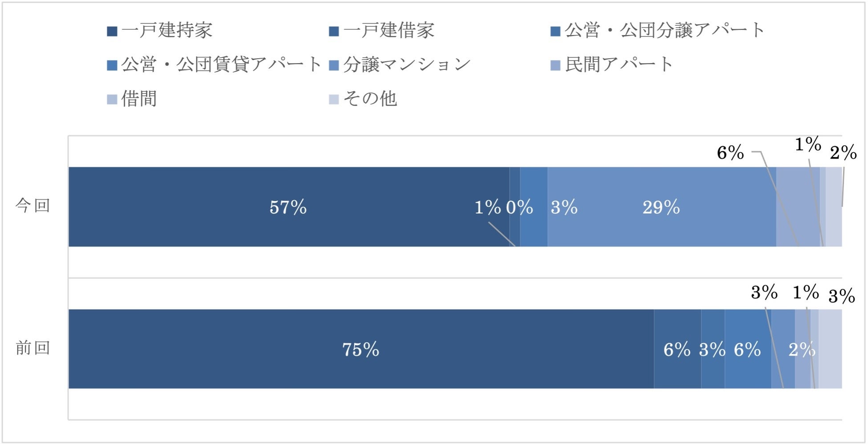Click the 分譲マンション legend color marker

(x=334, y=66)
